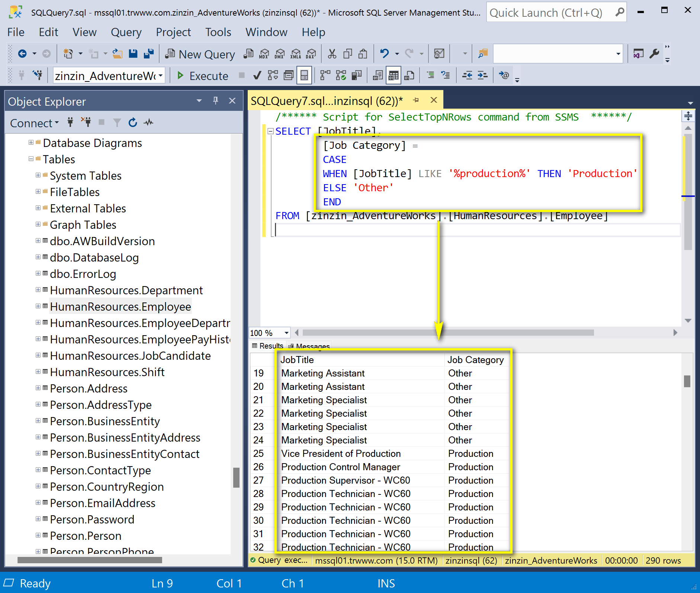Open the Tools menu

[x=218, y=32]
